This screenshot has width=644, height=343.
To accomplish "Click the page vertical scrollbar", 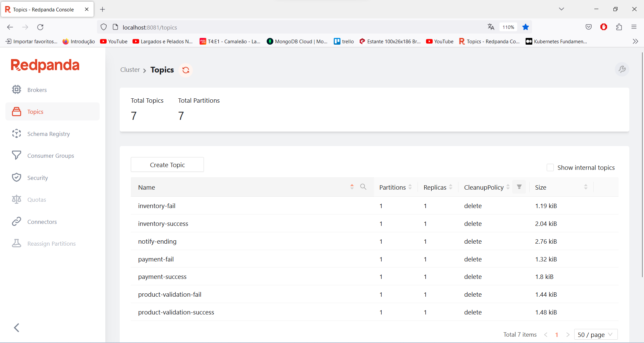I will (x=642, y=164).
